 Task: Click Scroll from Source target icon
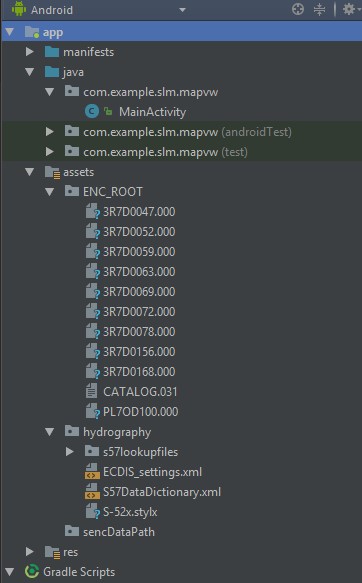[x=298, y=9]
